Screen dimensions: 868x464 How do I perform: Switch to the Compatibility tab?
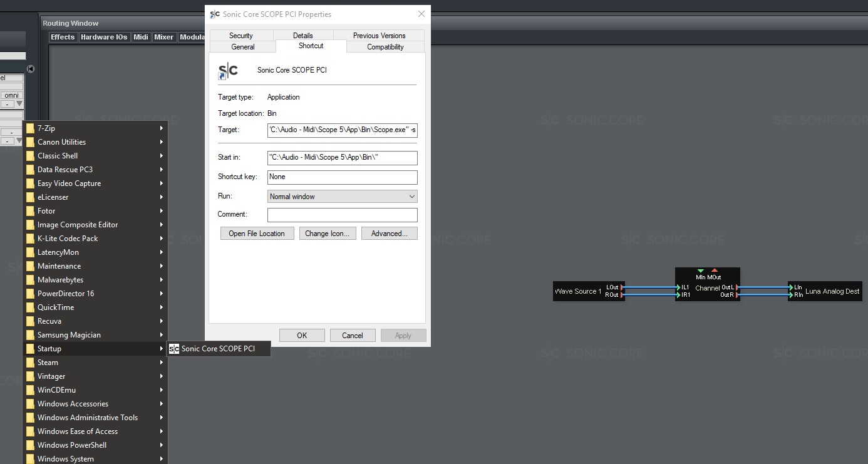385,47
